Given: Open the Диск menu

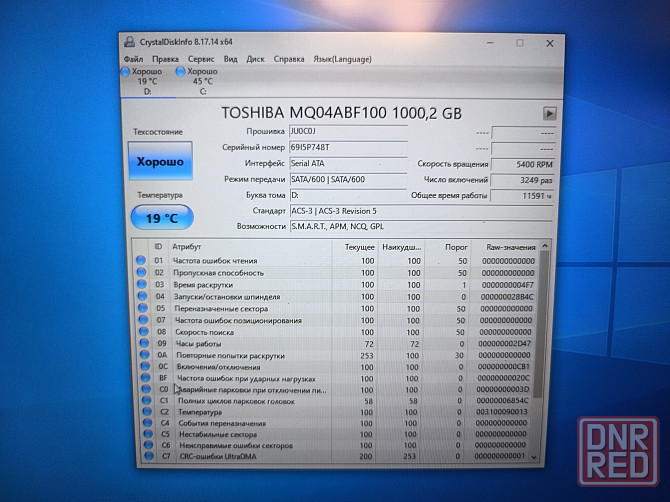Looking at the screenshot, I should [255, 60].
